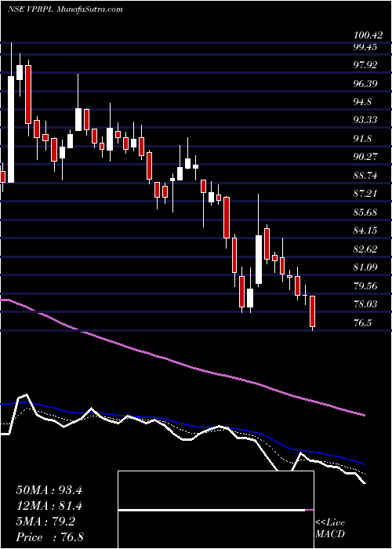Click the 99.45 price axis label

coord(365,47)
